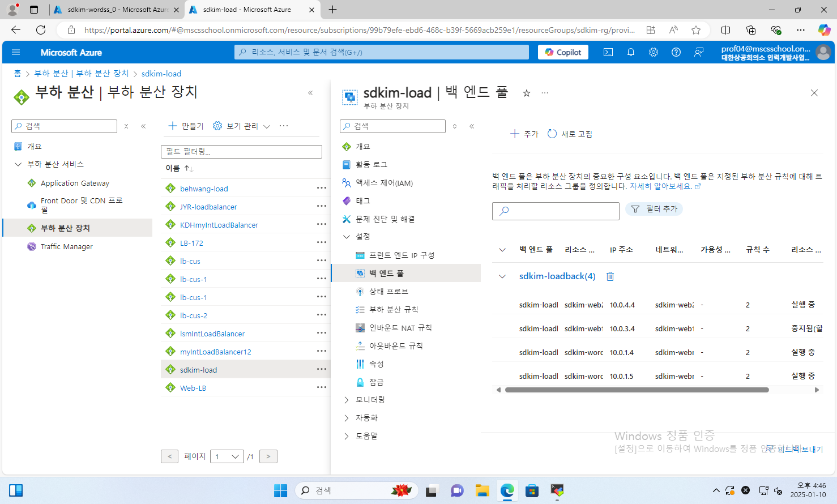Expand the 자동화 section

pos(347,418)
